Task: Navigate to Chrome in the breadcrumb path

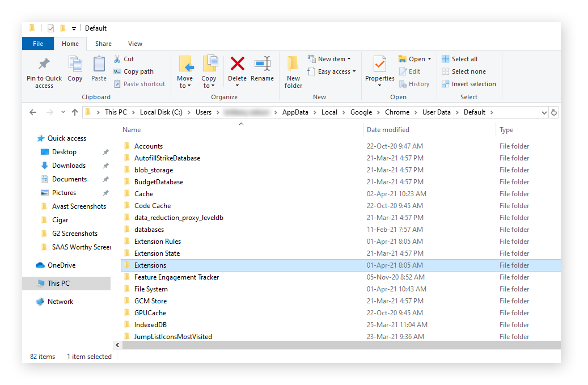Action: 398,112
